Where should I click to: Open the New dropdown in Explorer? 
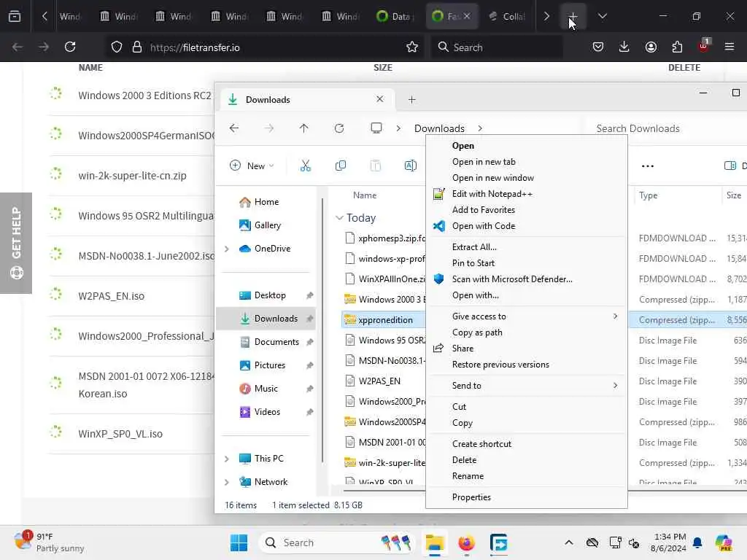click(252, 166)
